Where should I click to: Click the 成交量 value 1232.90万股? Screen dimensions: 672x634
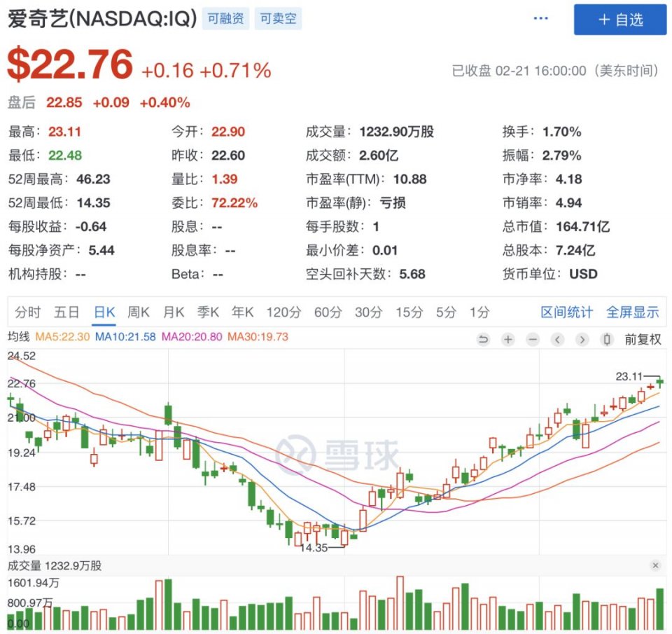pyautogui.click(x=396, y=132)
